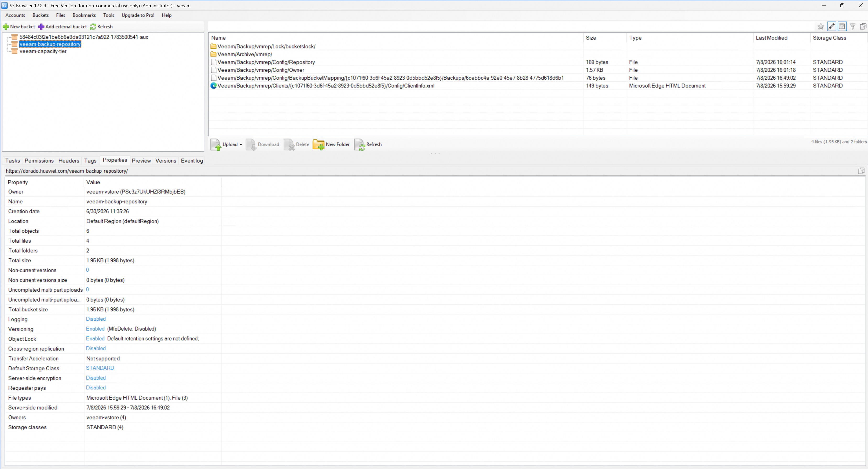The height and width of the screenshot is (469, 868).
Task: Click the Requester pays Disabled link
Action: (96, 388)
